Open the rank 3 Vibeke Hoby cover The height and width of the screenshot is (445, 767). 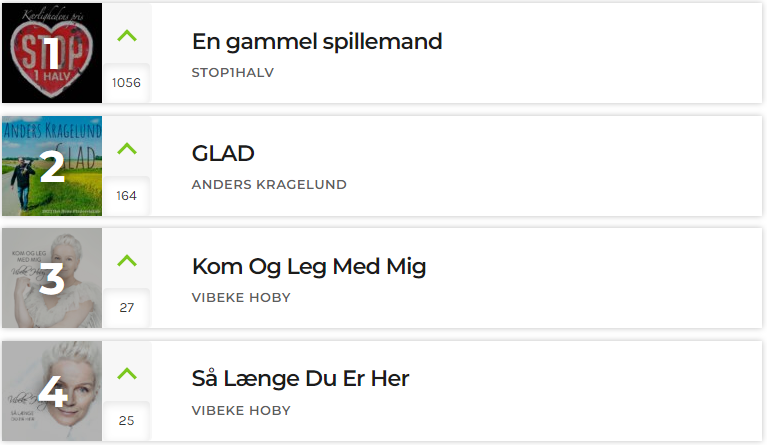[52, 278]
